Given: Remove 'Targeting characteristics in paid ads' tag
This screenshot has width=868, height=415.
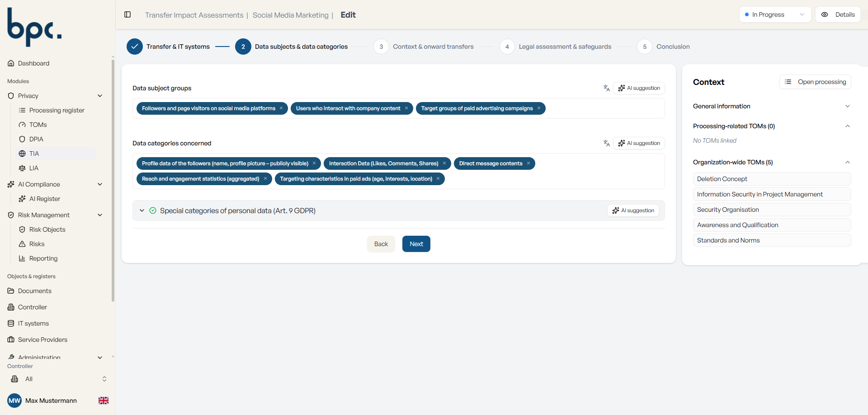Looking at the screenshot, I should point(438,179).
